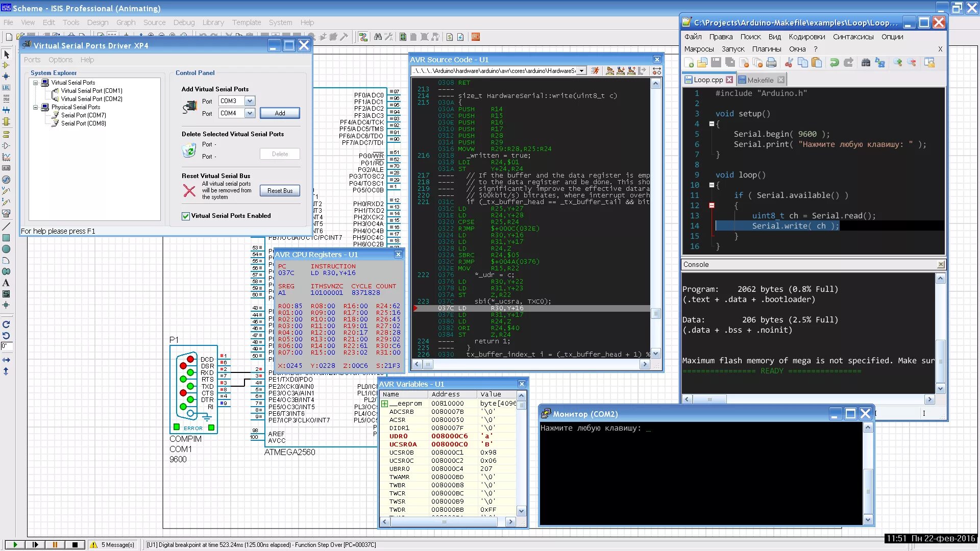The image size is (980, 551).
Task: Expand the __eeprom variable row
Action: pos(385,404)
